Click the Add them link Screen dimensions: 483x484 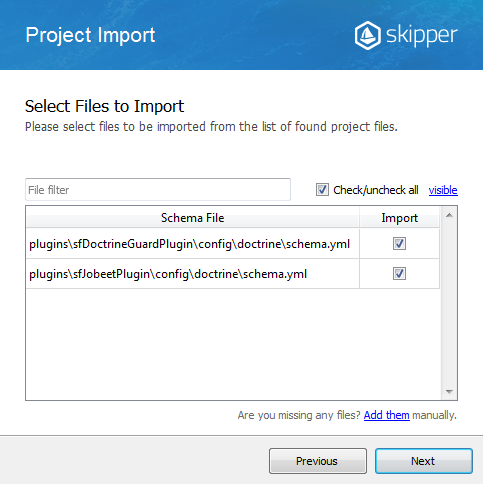click(386, 415)
